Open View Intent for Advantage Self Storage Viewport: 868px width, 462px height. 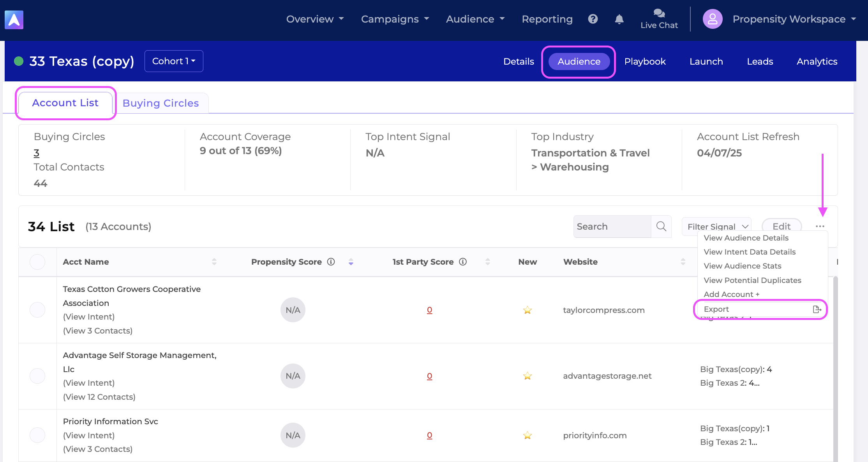89,383
